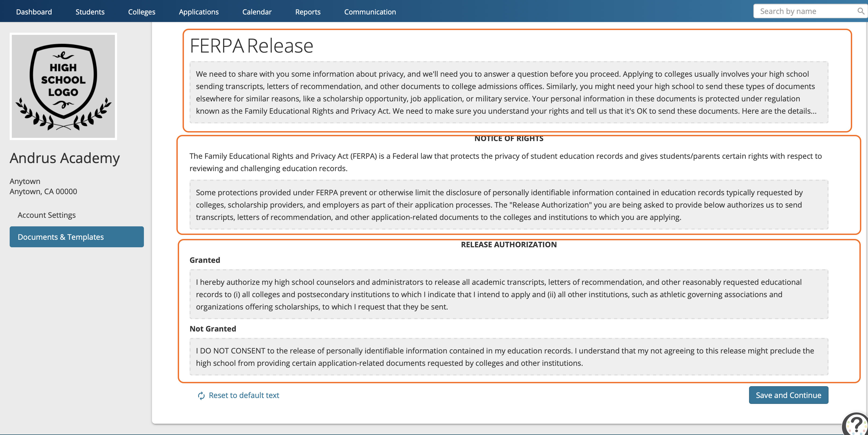
Task: Select the Documents & Templates menu item
Action: 77,236
